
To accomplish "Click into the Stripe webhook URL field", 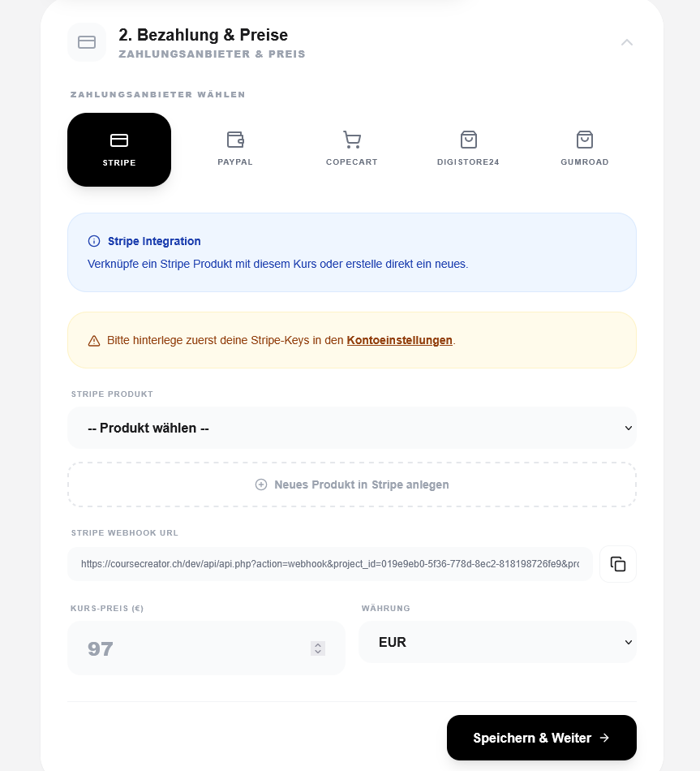I will (330, 564).
